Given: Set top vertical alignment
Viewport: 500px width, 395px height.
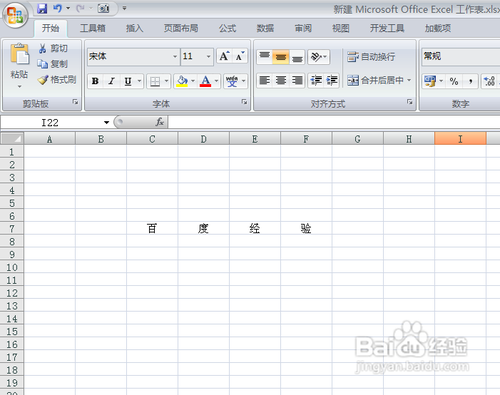Looking at the screenshot, I should click(264, 56).
